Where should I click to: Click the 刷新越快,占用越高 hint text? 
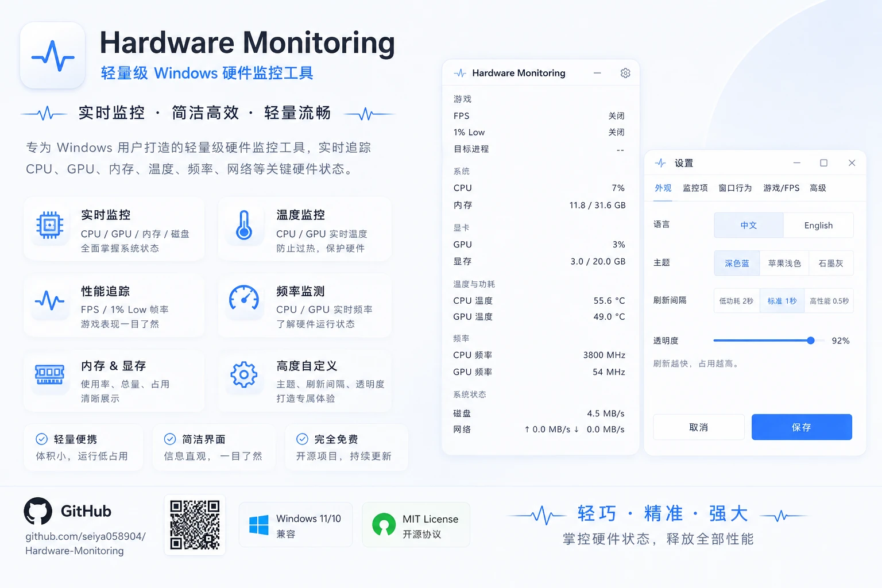[697, 363]
